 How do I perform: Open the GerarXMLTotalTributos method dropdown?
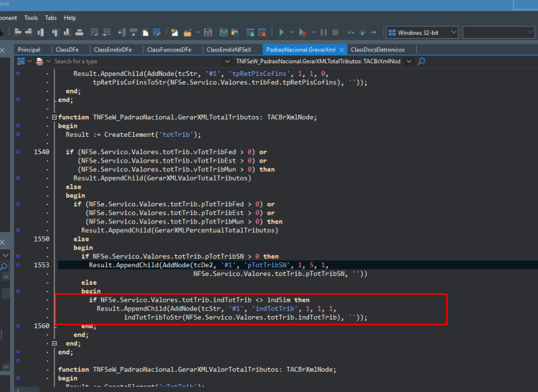click(x=409, y=62)
